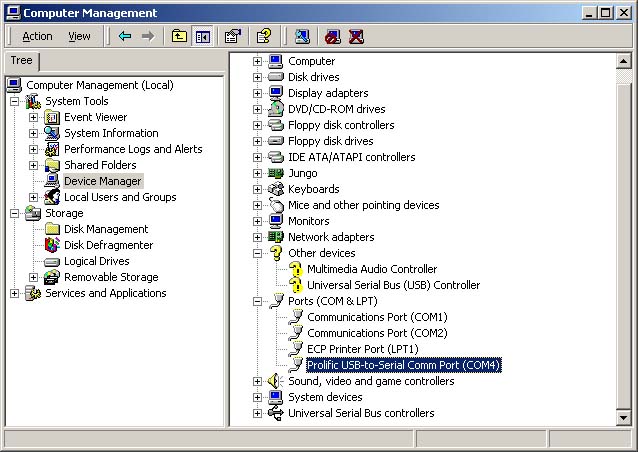This screenshot has width=638, height=452.
Task: Click the Help toolbar icon
Action: [x=264, y=36]
